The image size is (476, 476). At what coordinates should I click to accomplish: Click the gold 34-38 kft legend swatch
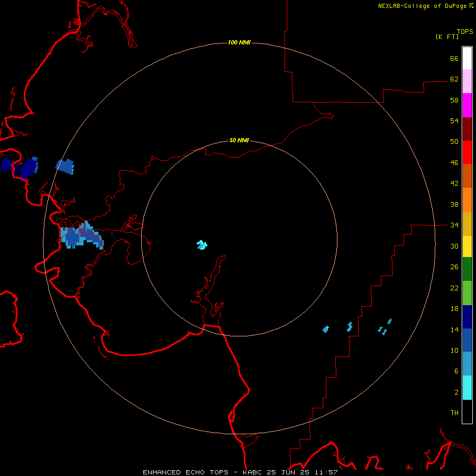467,224
